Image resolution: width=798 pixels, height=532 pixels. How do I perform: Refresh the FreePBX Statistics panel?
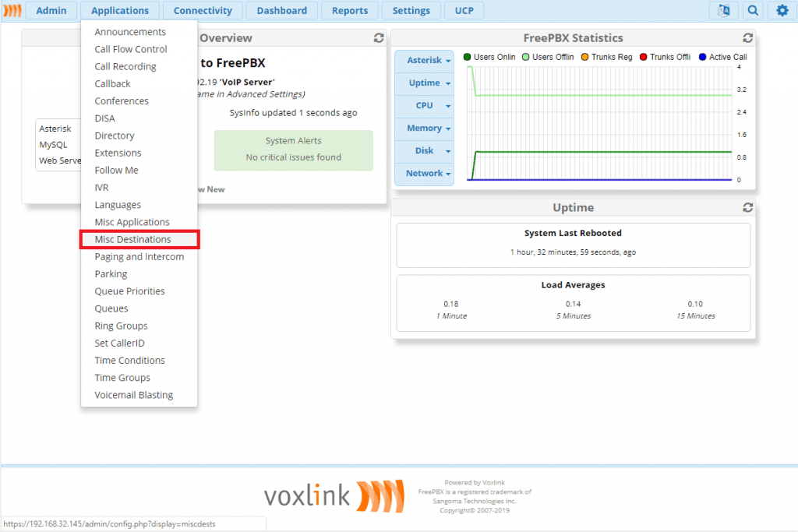747,37
